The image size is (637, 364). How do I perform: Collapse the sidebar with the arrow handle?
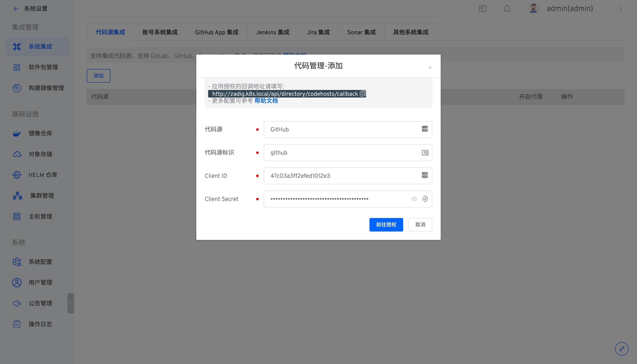tap(71, 303)
